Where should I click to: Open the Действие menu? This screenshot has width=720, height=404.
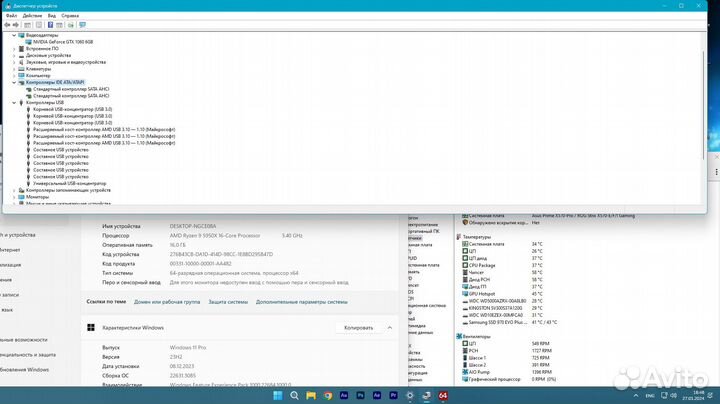32,16
